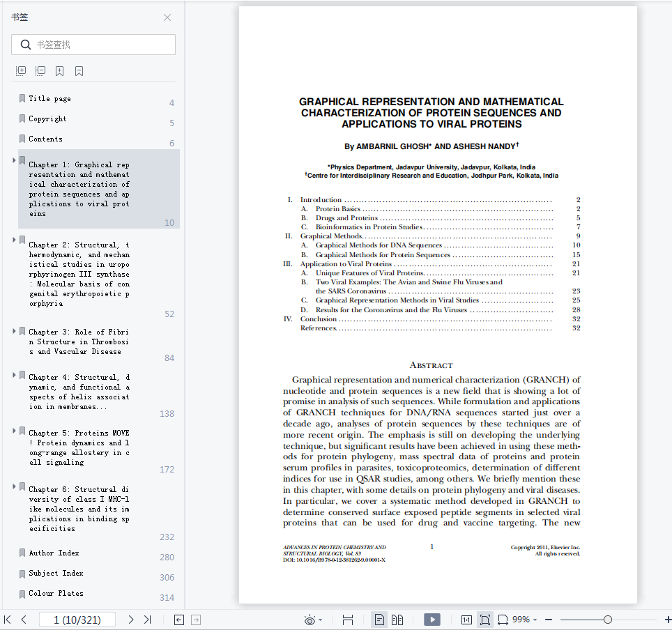672x630 pixels.
Task: Click the zoom slider handle
Action: (607, 620)
